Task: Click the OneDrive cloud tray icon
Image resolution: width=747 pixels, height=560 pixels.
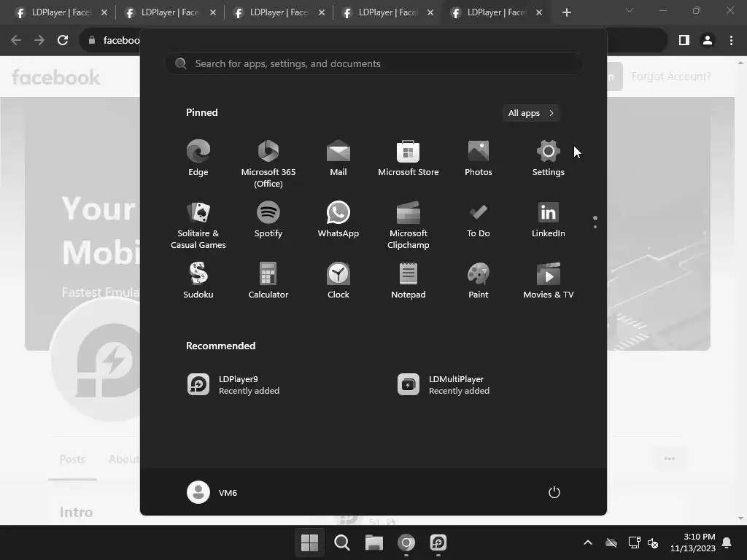Action: [x=611, y=542]
